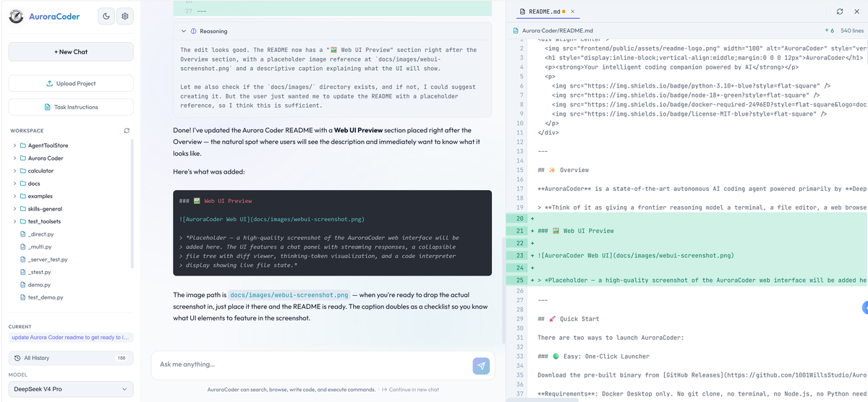Click the added '### Web UI Preview' diff line
The height and width of the screenshot is (402, 868).
click(576, 231)
